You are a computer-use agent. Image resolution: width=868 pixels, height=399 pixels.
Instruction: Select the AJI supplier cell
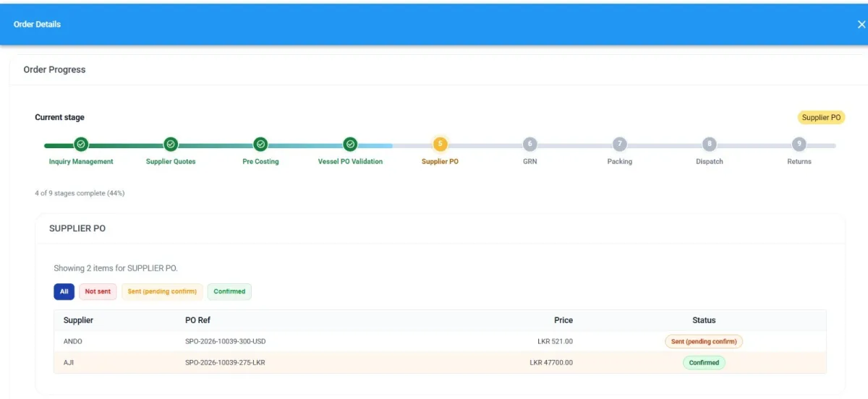pyautogui.click(x=69, y=362)
